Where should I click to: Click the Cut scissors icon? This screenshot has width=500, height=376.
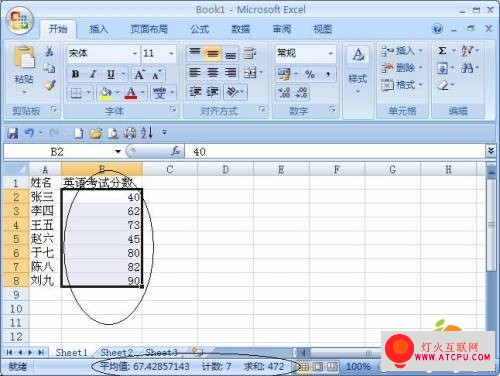click(49, 52)
